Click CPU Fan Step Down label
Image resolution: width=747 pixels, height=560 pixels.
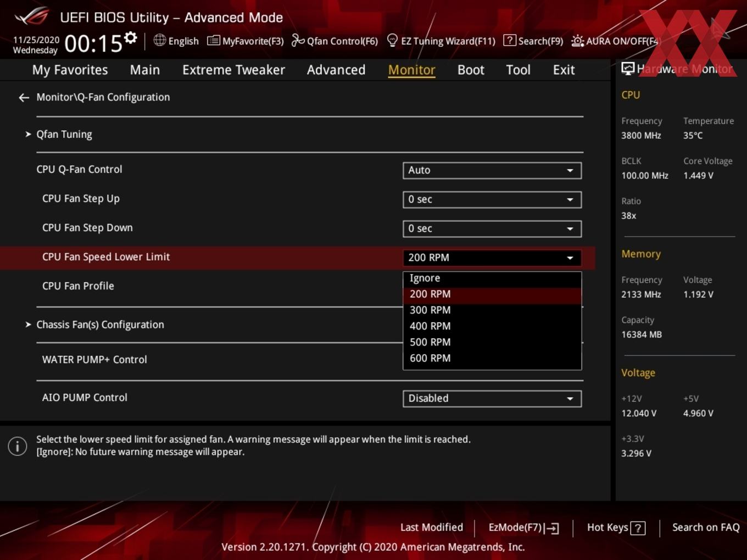[87, 228]
